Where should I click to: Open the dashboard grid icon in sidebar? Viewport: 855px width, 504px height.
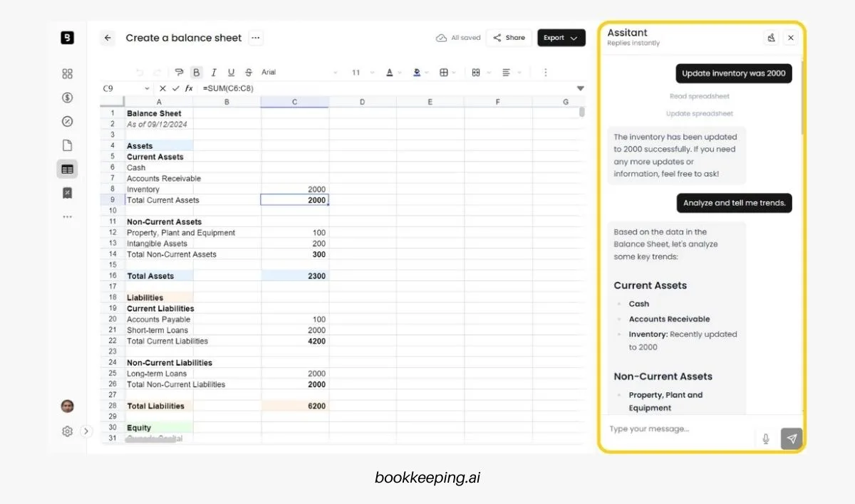[67, 74]
